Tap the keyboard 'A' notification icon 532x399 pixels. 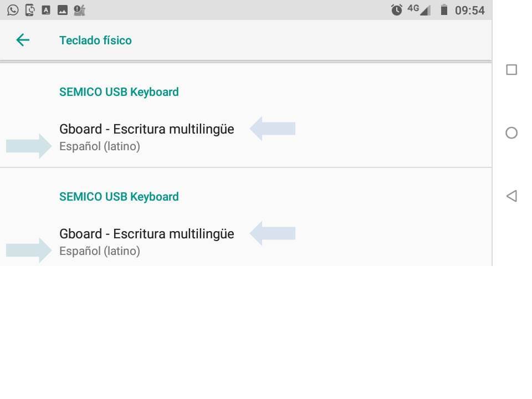pos(46,10)
